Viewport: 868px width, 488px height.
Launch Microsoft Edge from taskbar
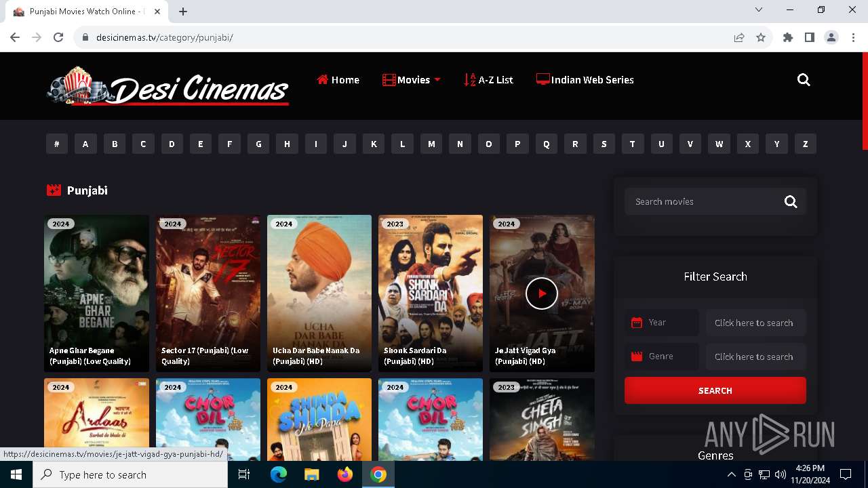[279, 474]
